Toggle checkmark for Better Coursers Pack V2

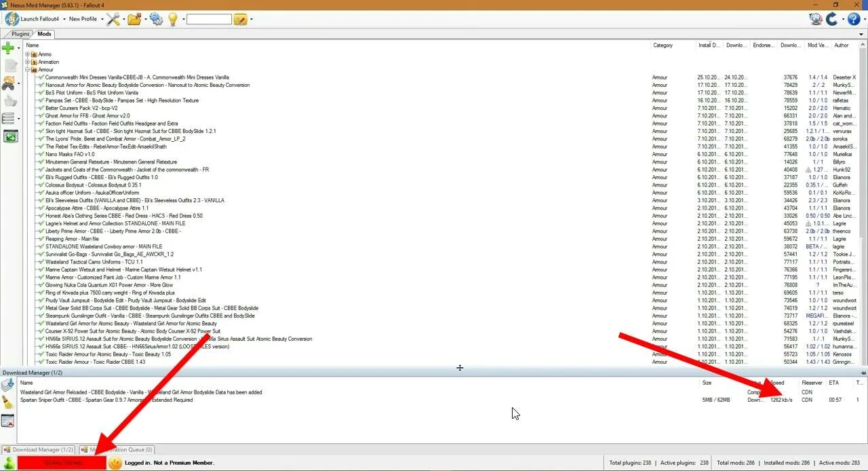point(41,108)
